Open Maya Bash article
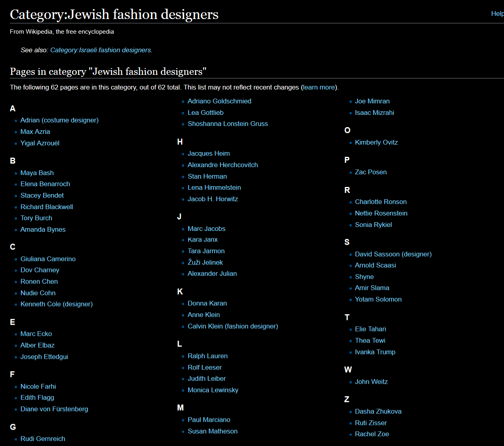 click(37, 173)
